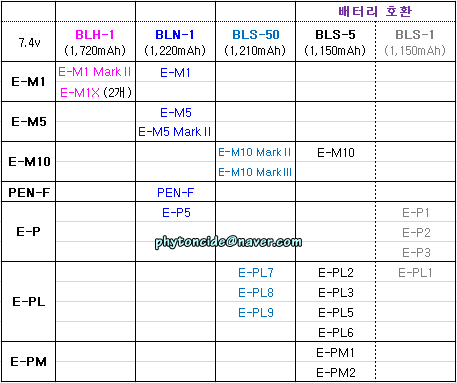457x383 pixels.
Task: Click the phytoncide@naver.com watermark
Action: 228,242
